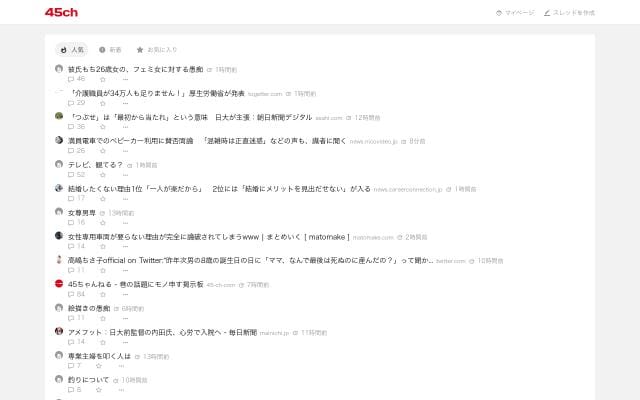Open more options for 絵描きの愚痴 thread
Image resolution: width=640 pixels, height=400 pixels.
point(125,318)
